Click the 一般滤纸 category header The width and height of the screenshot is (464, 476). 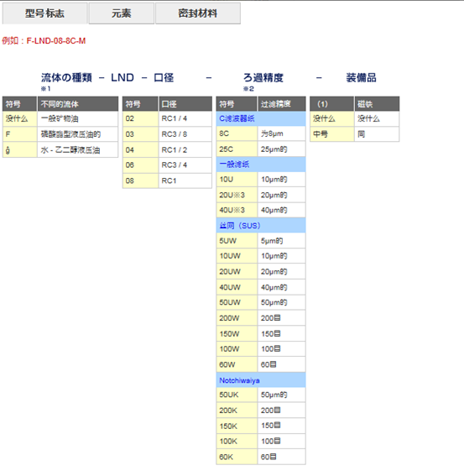pyautogui.click(x=261, y=165)
